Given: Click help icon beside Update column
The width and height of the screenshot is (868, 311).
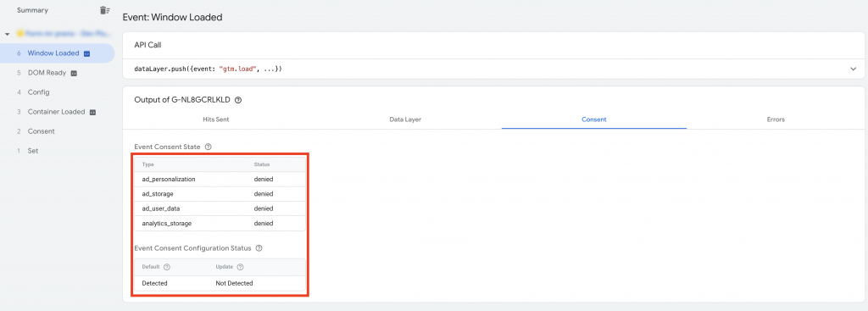Looking at the screenshot, I should coord(240,267).
